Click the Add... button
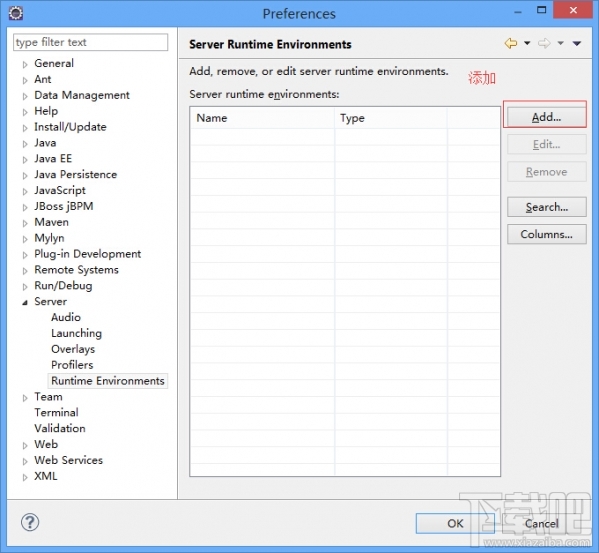This screenshot has width=599, height=553. click(546, 117)
